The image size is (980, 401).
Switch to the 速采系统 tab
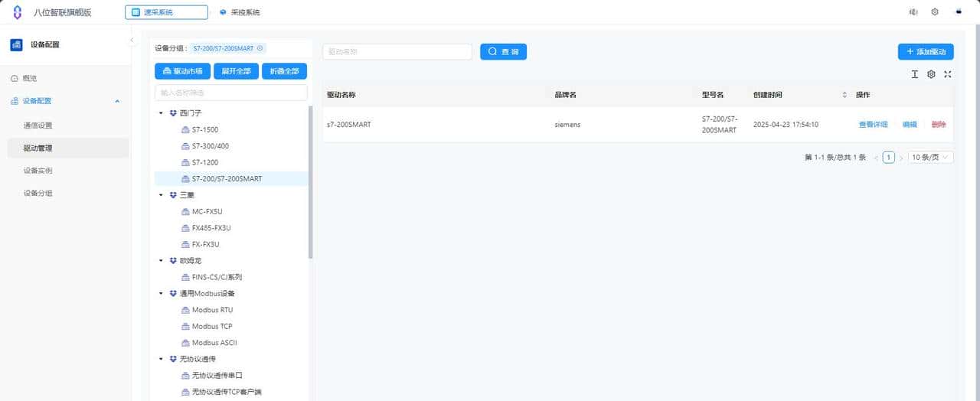[x=166, y=12]
